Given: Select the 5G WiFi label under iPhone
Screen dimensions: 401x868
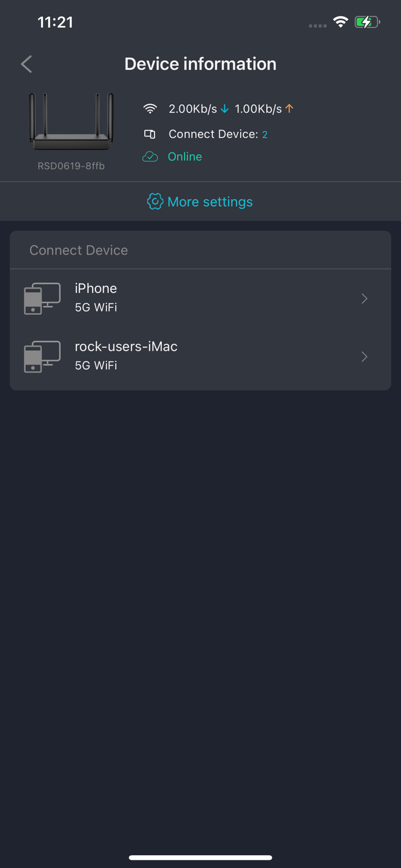Looking at the screenshot, I should (95, 307).
